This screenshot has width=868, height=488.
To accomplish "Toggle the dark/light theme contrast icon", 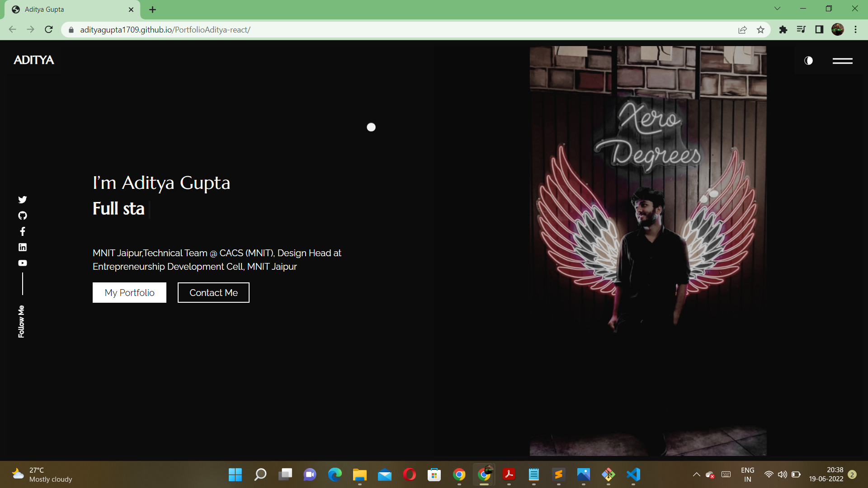I will (809, 61).
